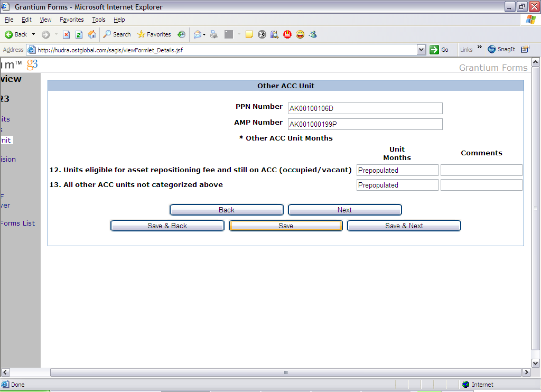Image resolution: width=541 pixels, height=392 pixels.
Task: Click the AMP Number field
Action: coord(365,124)
